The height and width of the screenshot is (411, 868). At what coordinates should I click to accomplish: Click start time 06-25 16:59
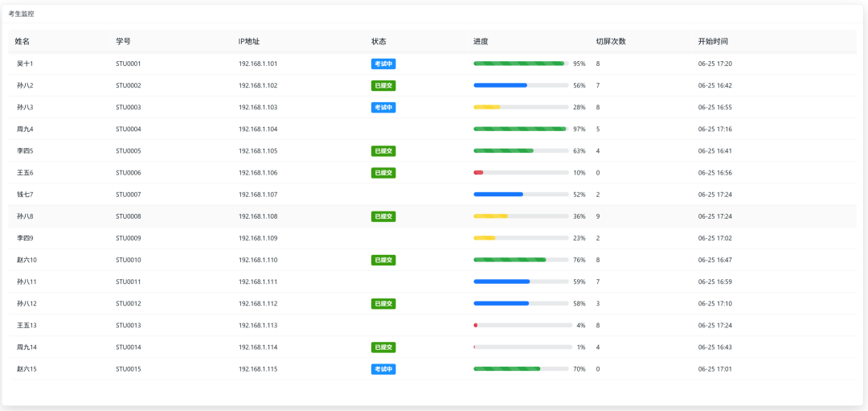[715, 282]
